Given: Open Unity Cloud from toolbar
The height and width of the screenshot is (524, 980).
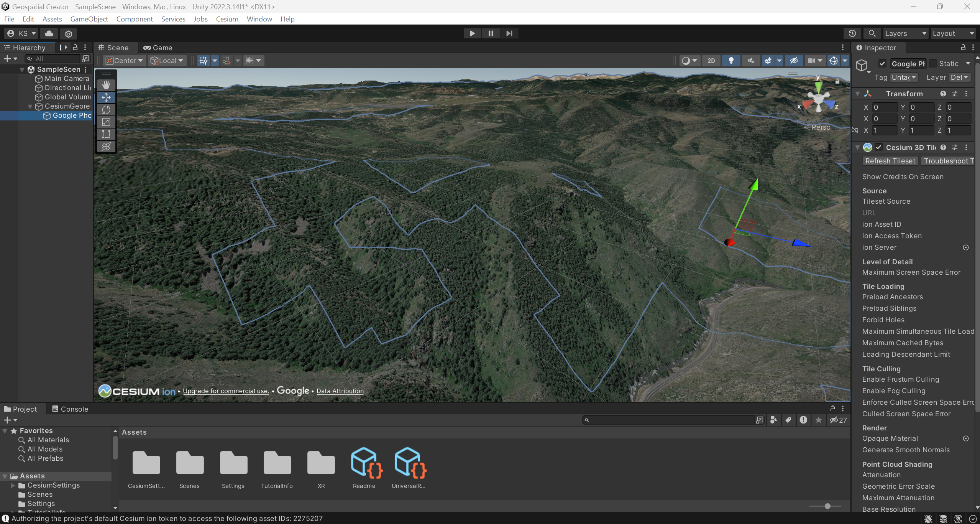Looking at the screenshot, I should pyautogui.click(x=49, y=33).
